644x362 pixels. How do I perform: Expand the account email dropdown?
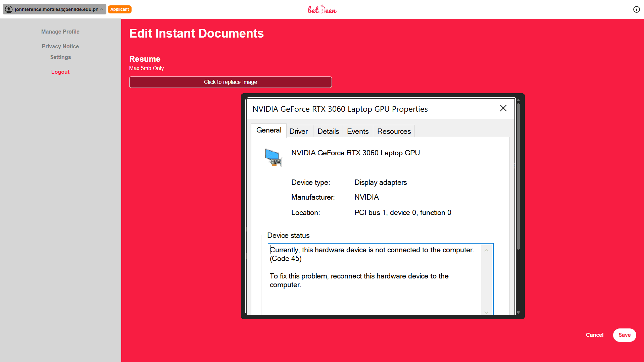point(102,9)
